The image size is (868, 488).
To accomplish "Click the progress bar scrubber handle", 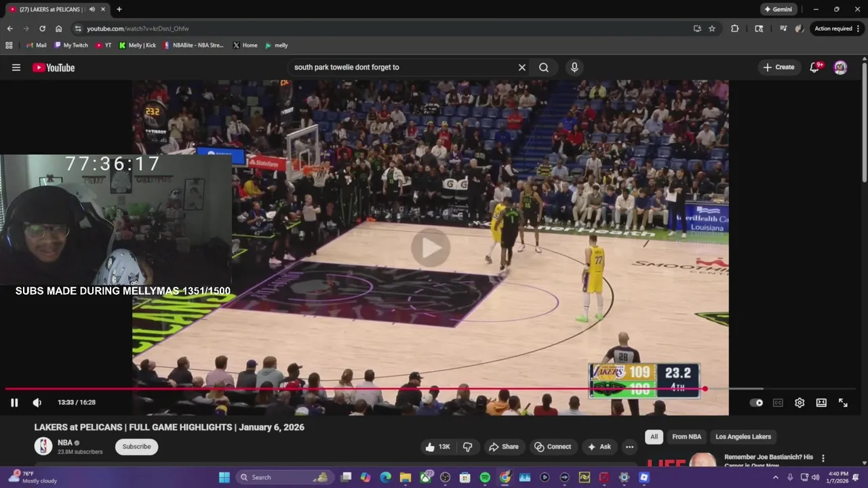I will pyautogui.click(x=705, y=389).
